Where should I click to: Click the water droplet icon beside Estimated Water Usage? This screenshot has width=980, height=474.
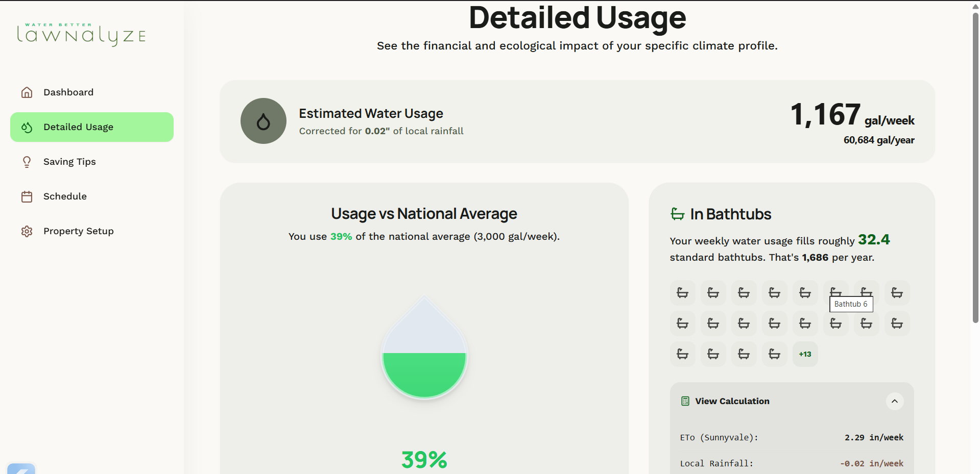[x=264, y=121]
